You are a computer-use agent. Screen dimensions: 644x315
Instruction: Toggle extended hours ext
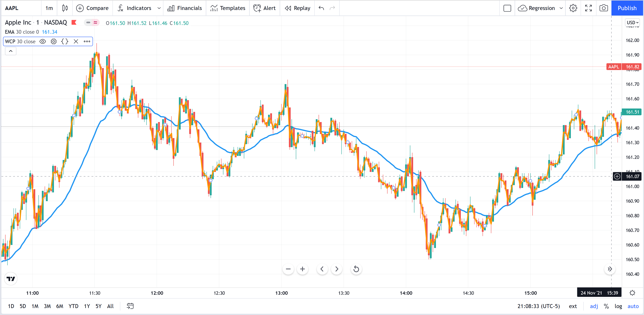573,306
